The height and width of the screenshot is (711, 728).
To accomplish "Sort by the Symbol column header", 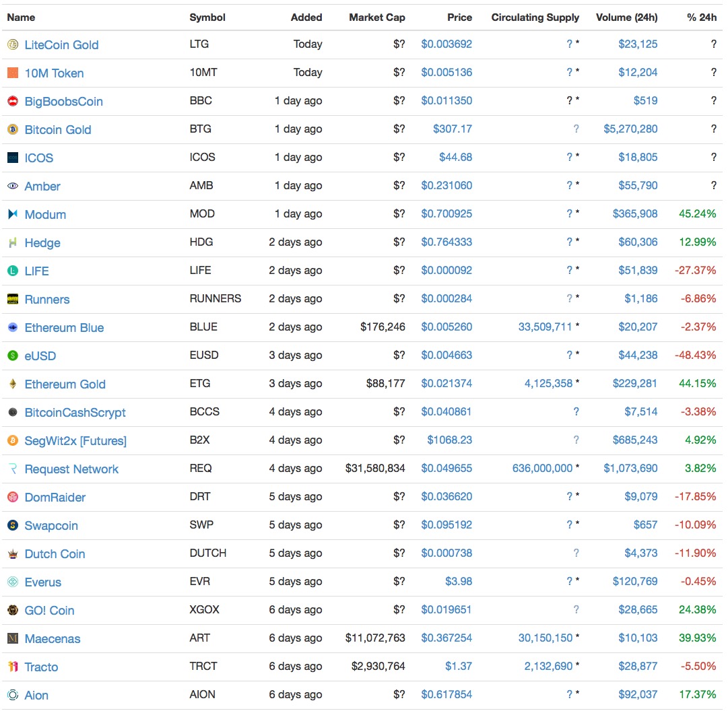I will tap(207, 18).
